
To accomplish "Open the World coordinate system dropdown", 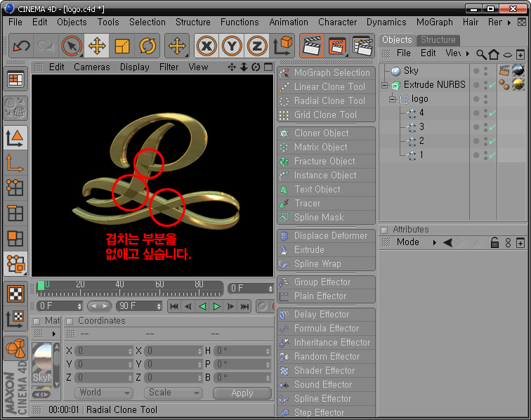I will 104,393.
